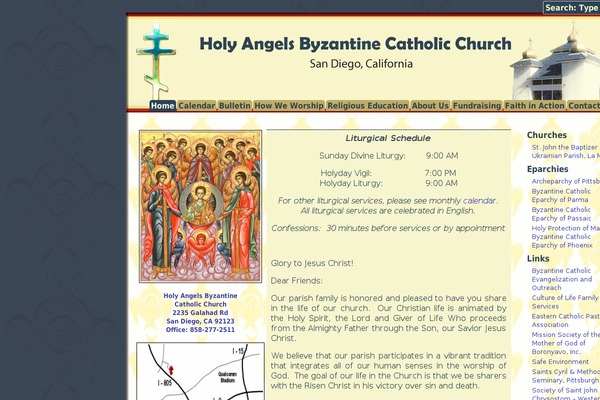The image size is (600, 400).
Task: Click the Liturgical Schedule heading
Action: coord(388,138)
